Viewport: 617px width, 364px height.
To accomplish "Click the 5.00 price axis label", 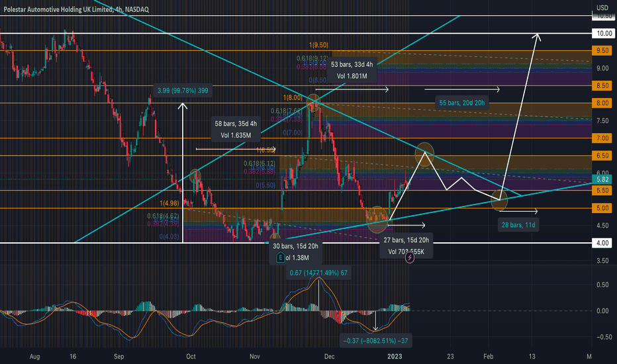I will 602,208.
